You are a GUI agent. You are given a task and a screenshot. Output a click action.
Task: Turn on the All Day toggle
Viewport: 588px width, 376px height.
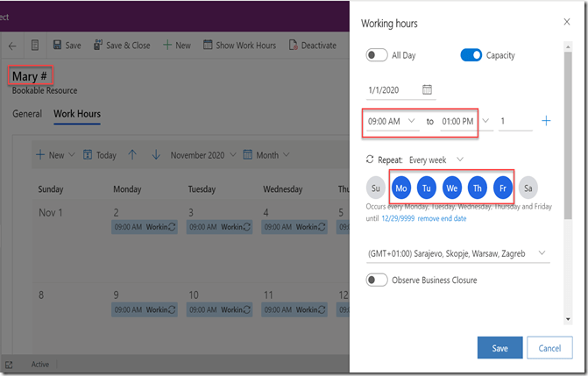pyautogui.click(x=377, y=55)
